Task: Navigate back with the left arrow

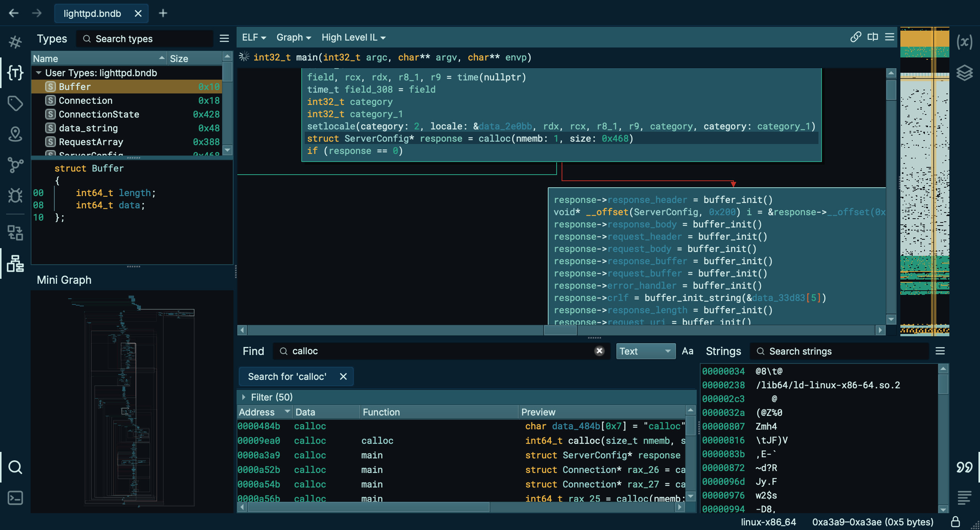Action: point(14,13)
